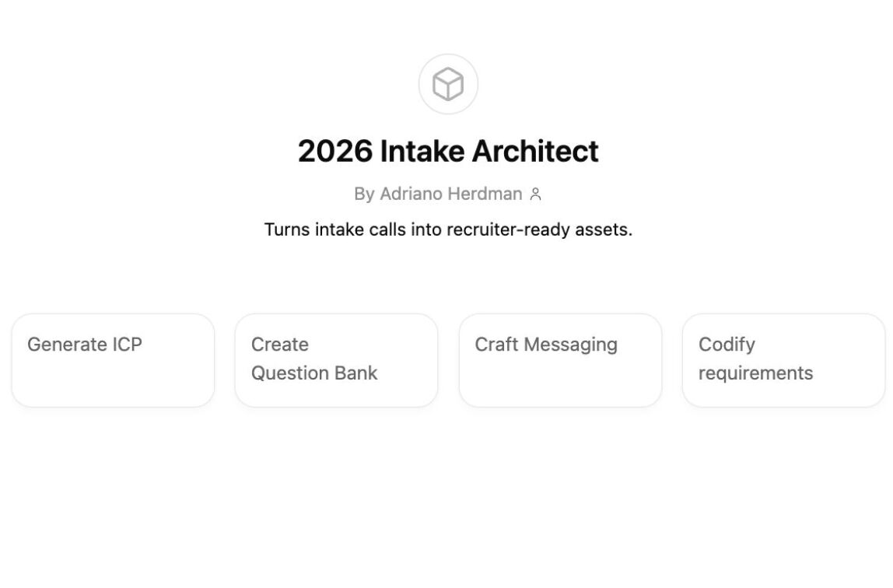
Task: Click the word 'requirements' in last card
Action: [755, 373]
